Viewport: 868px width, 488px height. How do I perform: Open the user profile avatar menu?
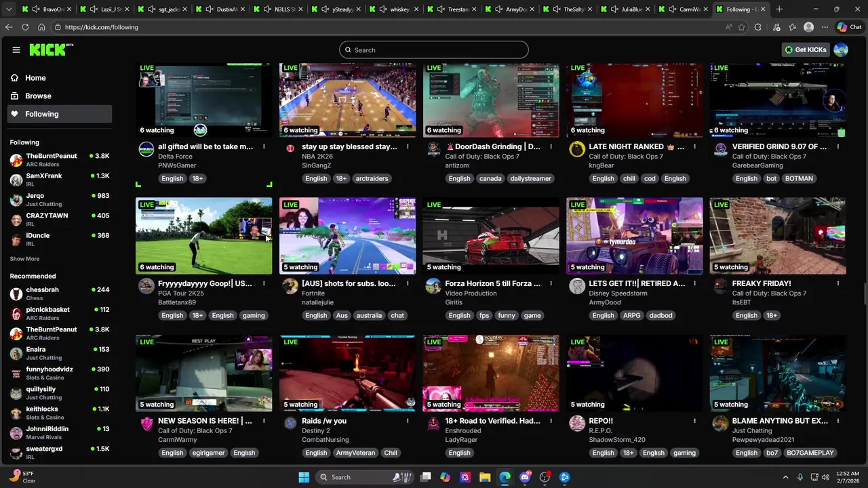pyautogui.click(x=841, y=49)
